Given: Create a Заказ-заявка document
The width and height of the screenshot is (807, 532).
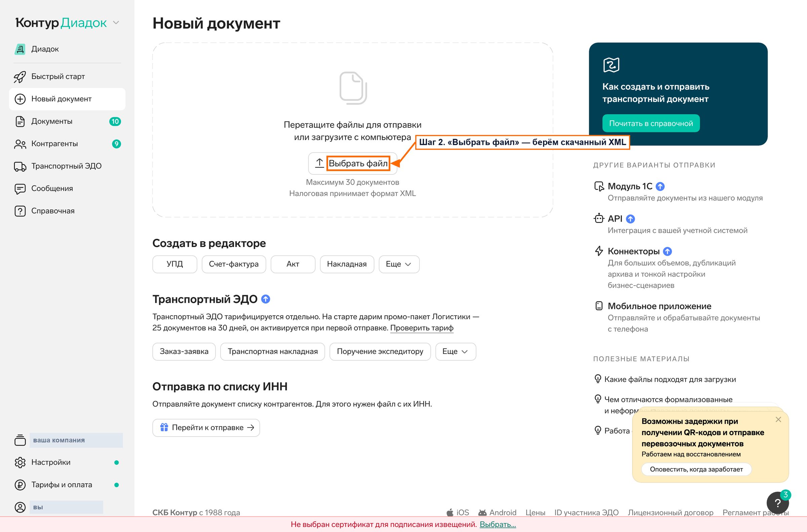Looking at the screenshot, I should (184, 352).
